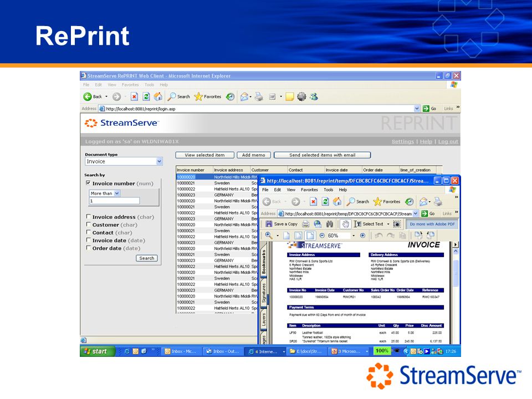Screen dimensions: 532x399
Task: Open dropdown arrow next to Zoom In magnifier
Action: click(x=278, y=236)
